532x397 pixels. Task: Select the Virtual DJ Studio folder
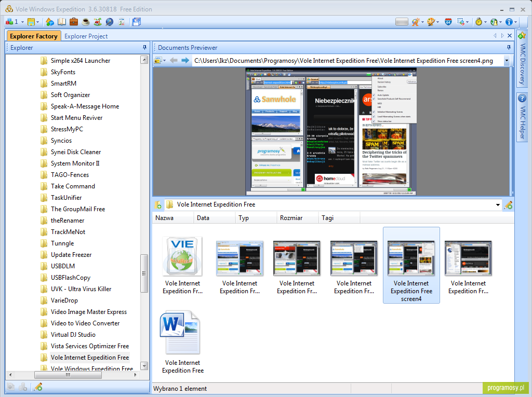tap(73, 335)
